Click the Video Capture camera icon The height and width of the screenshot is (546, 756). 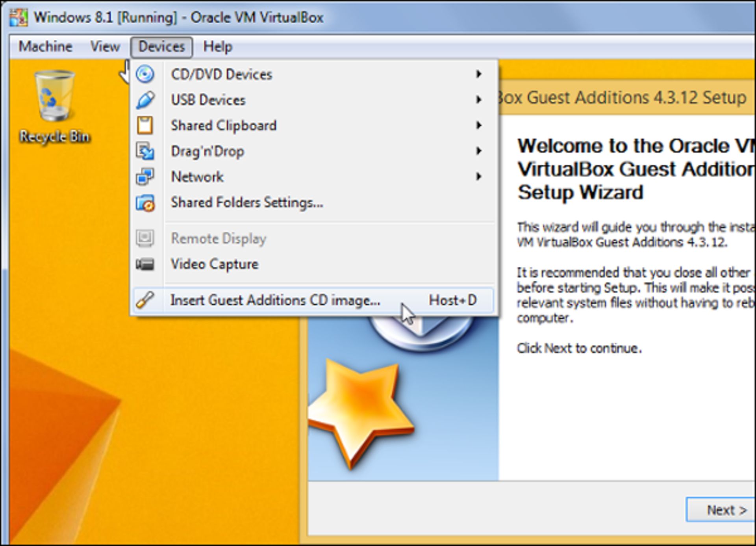pyautogui.click(x=145, y=264)
